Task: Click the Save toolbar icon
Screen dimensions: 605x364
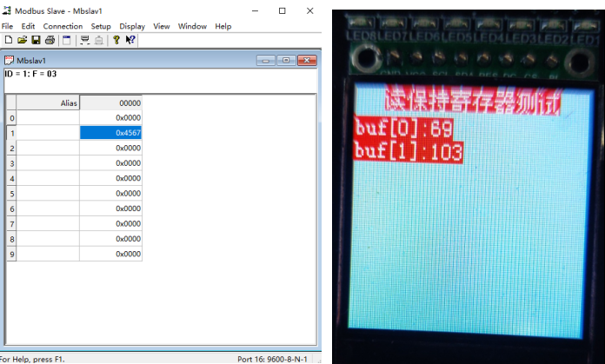Action: (36, 40)
